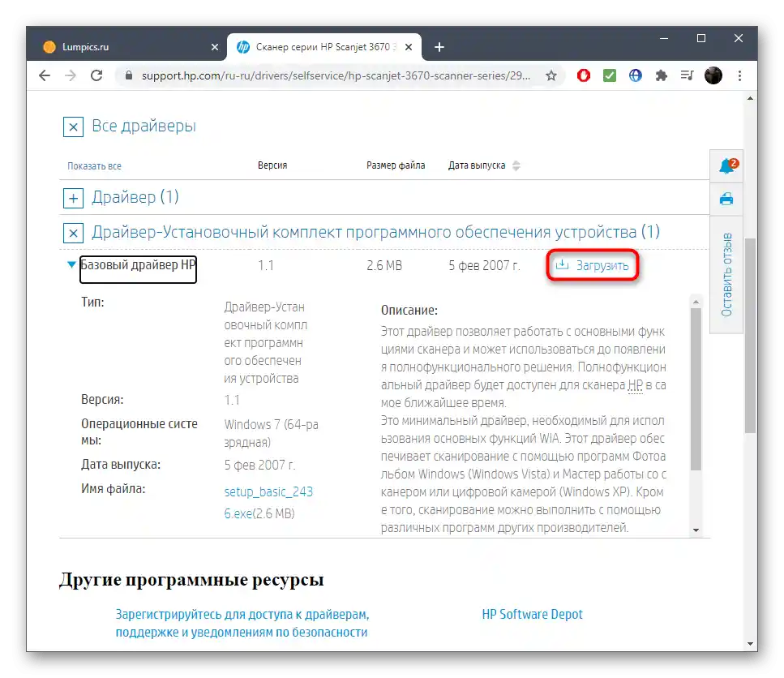Click the page vertical scrollbar thumb

point(750,336)
